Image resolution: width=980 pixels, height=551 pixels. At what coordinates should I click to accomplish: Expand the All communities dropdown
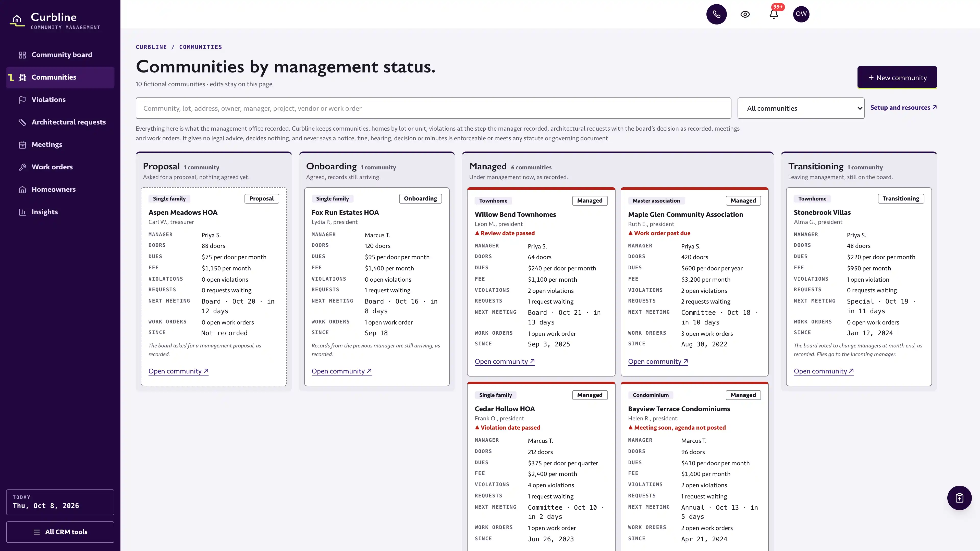801,108
